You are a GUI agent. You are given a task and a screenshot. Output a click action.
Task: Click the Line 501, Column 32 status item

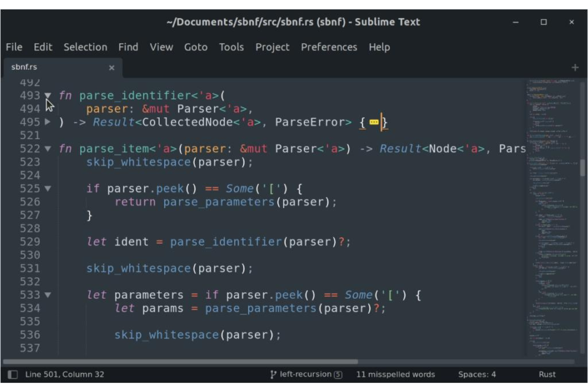(64, 374)
